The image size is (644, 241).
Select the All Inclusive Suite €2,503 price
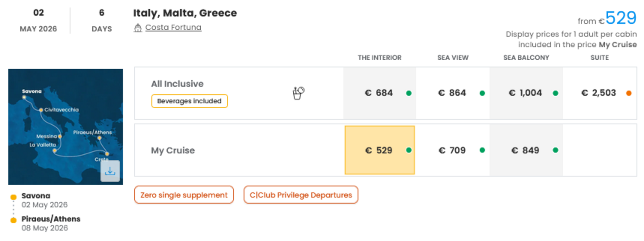click(x=600, y=93)
